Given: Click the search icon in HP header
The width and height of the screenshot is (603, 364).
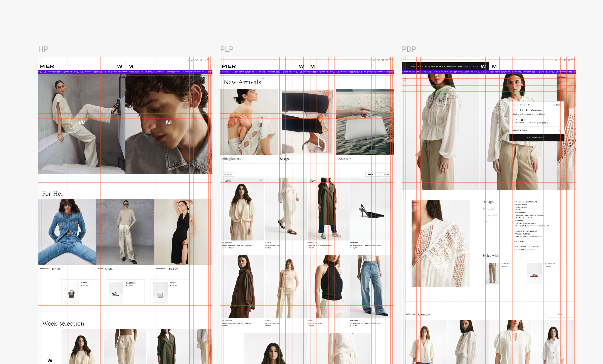Looking at the screenshot, I should 188,60.
